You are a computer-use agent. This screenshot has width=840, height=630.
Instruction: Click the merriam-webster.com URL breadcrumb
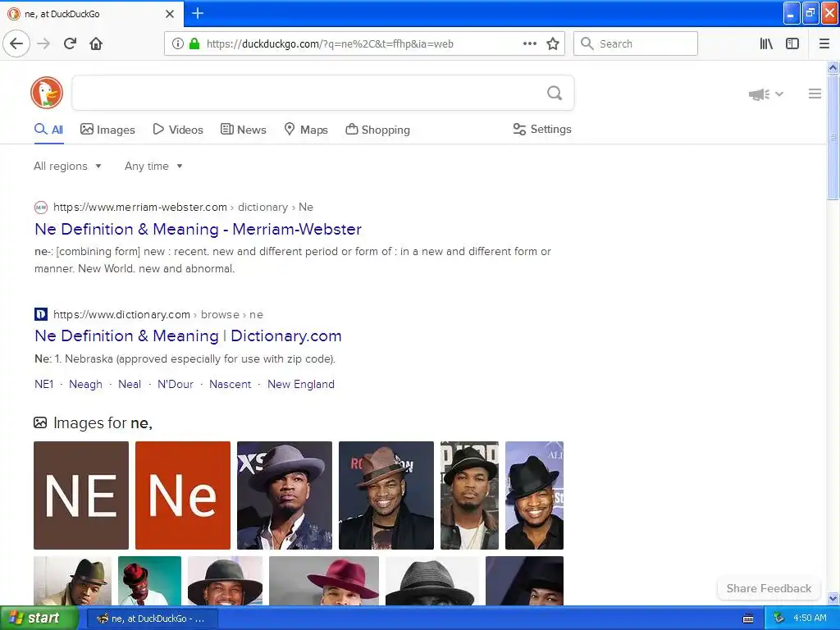tap(183, 208)
